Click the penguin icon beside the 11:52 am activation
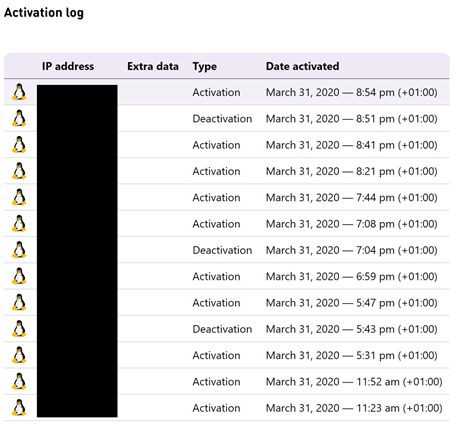 (19, 382)
